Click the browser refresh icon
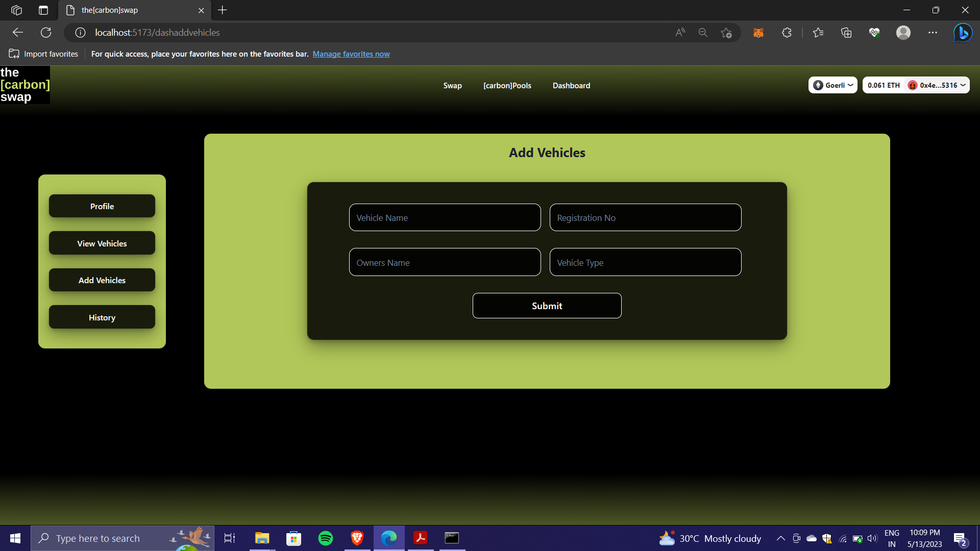Viewport: 980px width, 551px height. tap(46, 32)
